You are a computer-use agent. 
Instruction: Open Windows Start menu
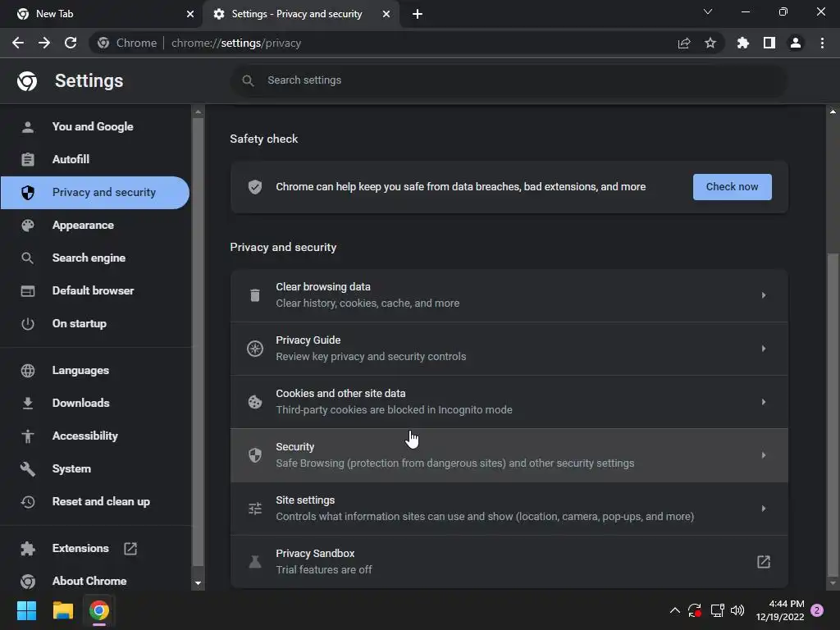(x=26, y=610)
